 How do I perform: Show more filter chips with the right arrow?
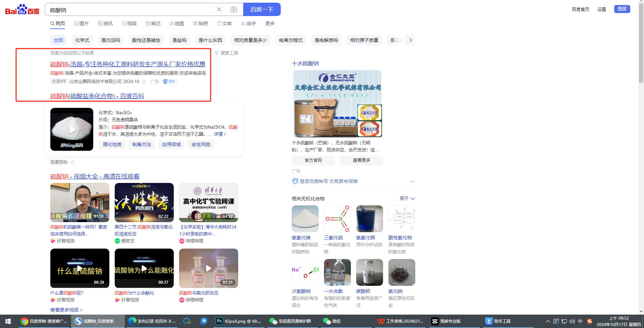411,40
